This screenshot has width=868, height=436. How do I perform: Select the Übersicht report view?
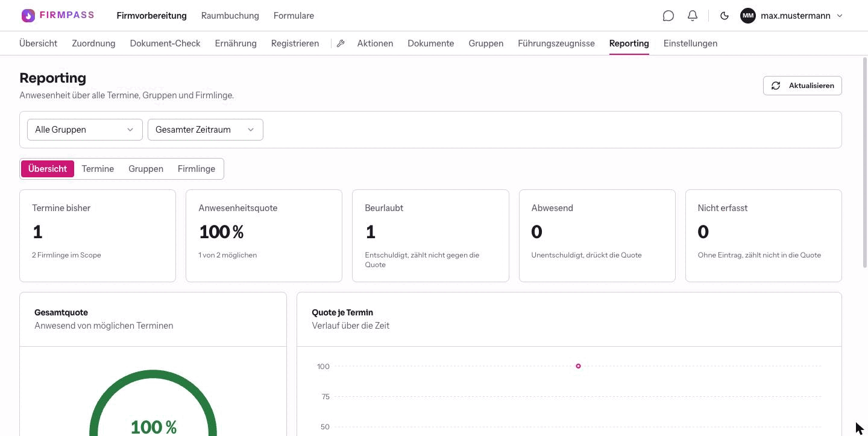48,169
